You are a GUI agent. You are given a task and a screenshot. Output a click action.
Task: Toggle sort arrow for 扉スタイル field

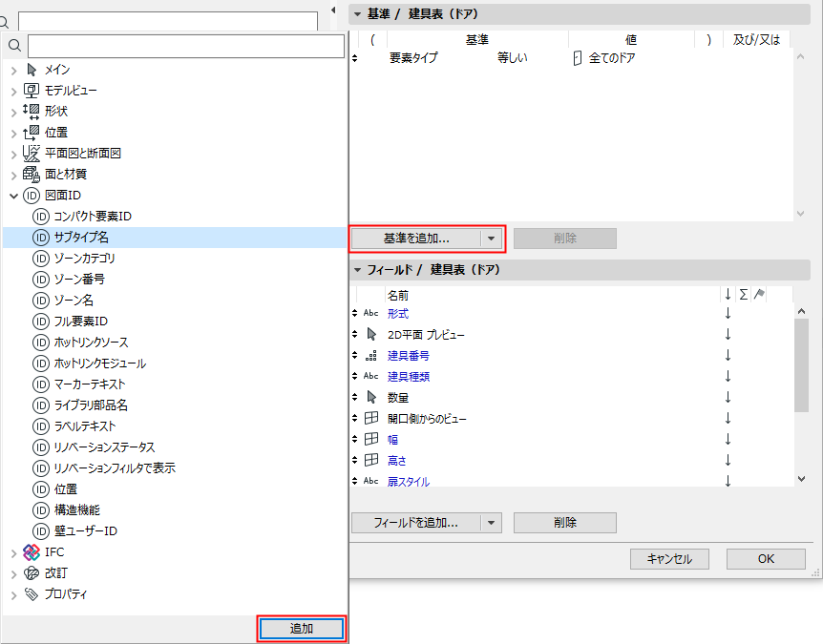[x=728, y=481]
